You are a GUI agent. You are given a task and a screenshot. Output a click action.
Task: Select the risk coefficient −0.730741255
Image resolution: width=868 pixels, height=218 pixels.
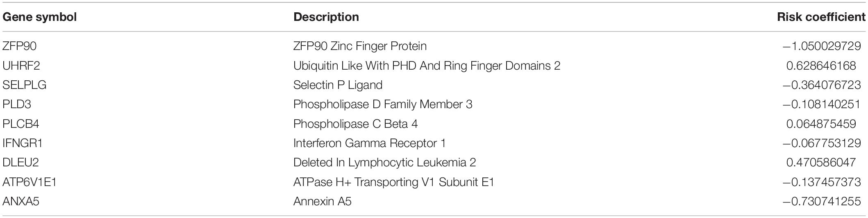[822, 202]
